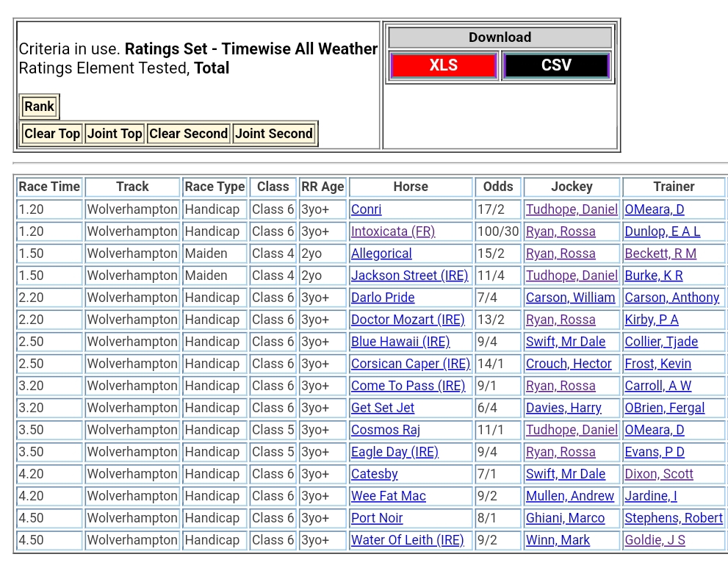Open jockey Carson, William link
This screenshot has width=728, height=568.
pos(570,298)
